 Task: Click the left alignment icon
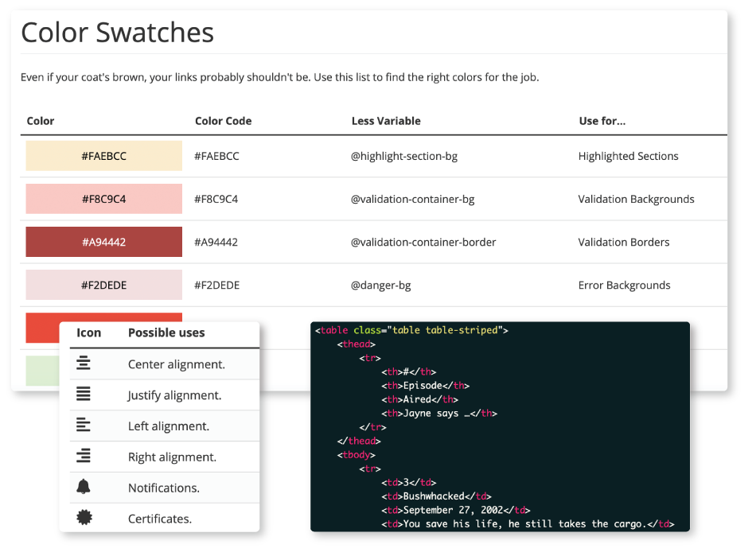(x=84, y=425)
